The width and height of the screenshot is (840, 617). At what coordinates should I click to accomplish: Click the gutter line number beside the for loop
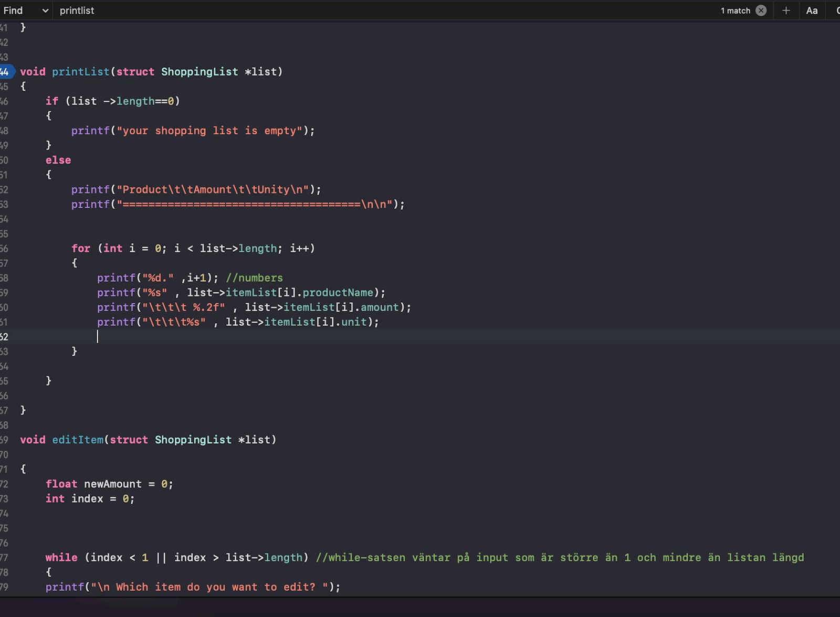pyautogui.click(x=4, y=249)
